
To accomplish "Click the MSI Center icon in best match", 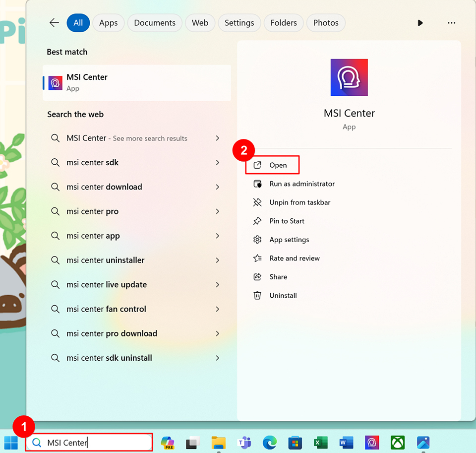I will click(55, 83).
